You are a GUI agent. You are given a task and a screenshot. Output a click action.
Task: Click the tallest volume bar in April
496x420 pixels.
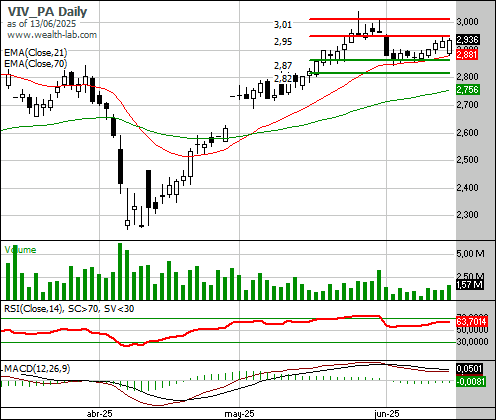click(120, 271)
